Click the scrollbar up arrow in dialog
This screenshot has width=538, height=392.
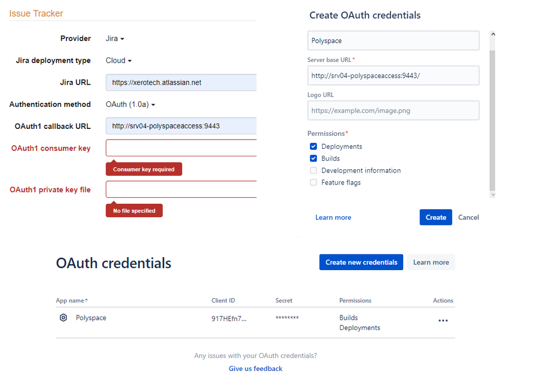click(x=493, y=34)
